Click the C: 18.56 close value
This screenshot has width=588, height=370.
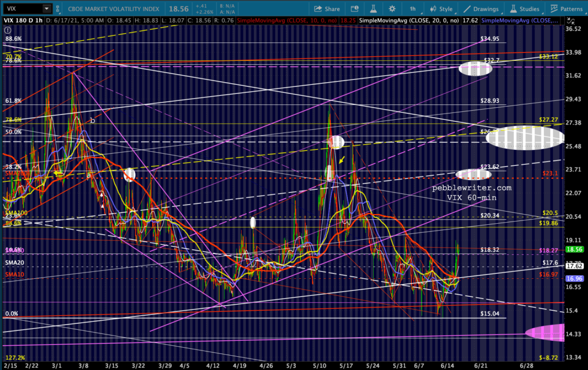click(198, 20)
